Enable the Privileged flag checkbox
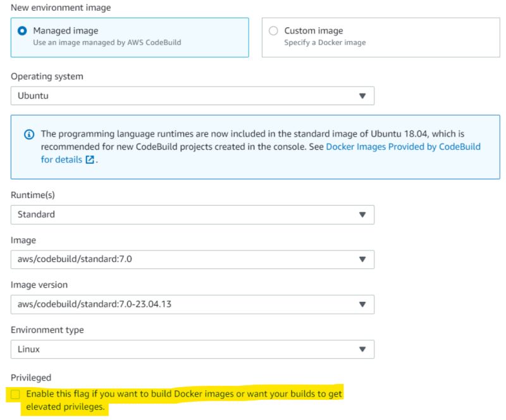This screenshot has width=506, height=420. 15,394
